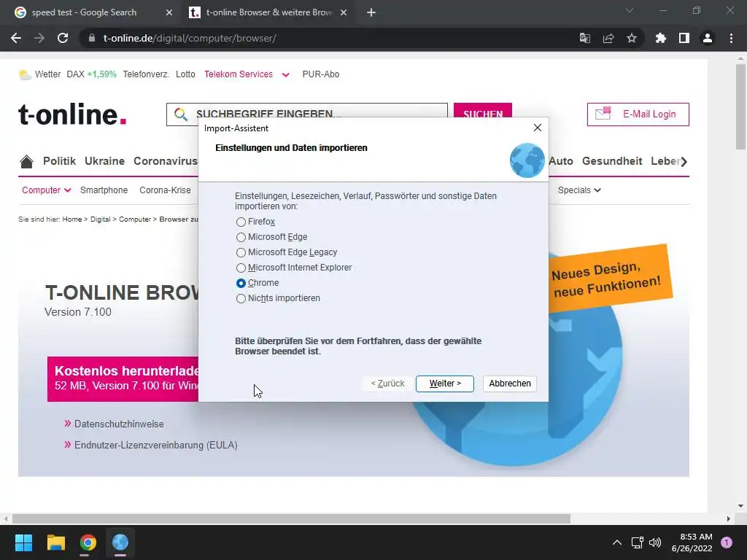Bookmark this page with star
The height and width of the screenshot is (560, 747).
click(632, 38)
